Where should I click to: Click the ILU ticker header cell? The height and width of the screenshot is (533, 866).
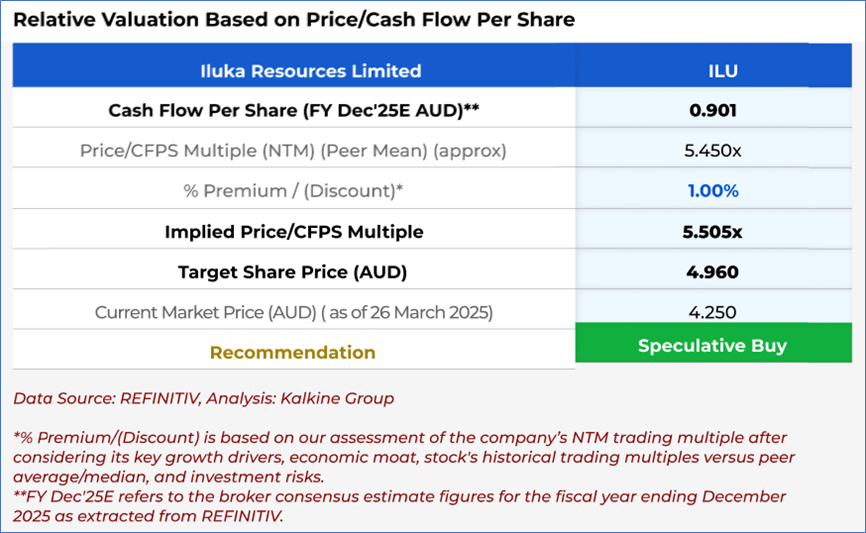[x=712, y=71]
